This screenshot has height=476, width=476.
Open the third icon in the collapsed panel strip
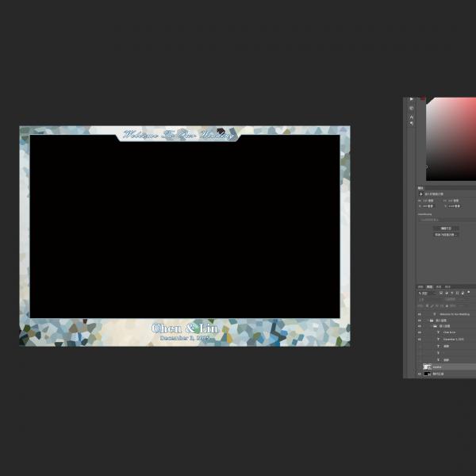[x=411, y=117]
